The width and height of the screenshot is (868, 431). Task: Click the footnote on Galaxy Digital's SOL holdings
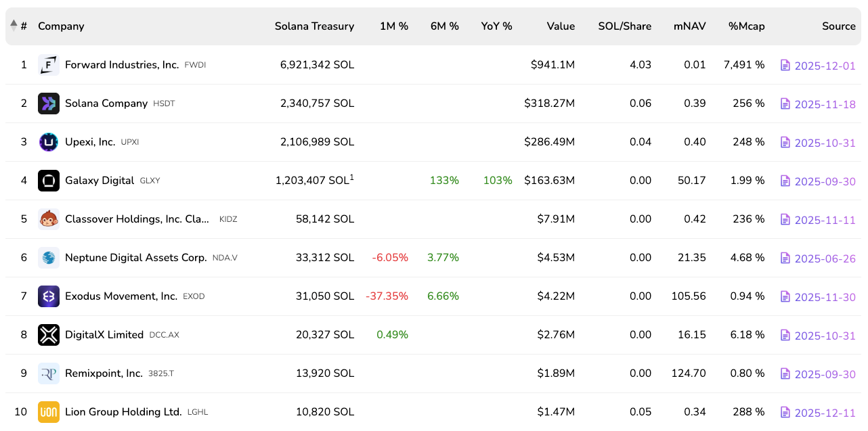[352, 177]
